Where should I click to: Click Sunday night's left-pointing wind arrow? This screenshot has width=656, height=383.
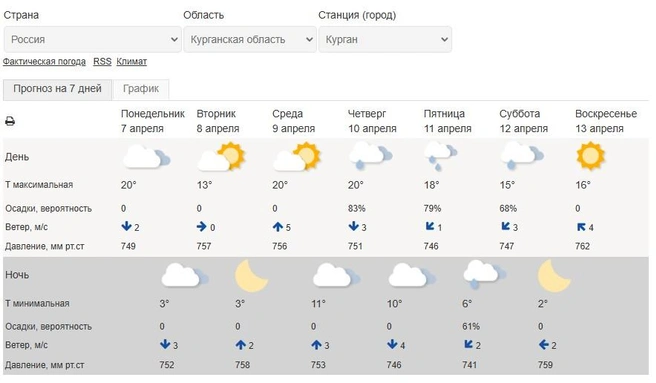[543, 345]
